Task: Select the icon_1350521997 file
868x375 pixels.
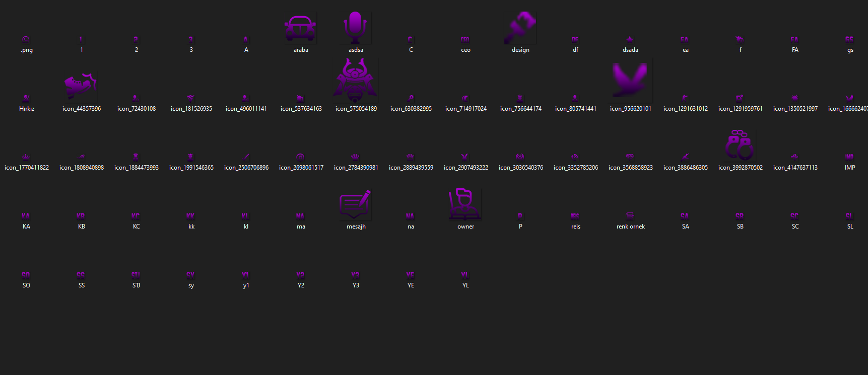Action: [794, 98]
